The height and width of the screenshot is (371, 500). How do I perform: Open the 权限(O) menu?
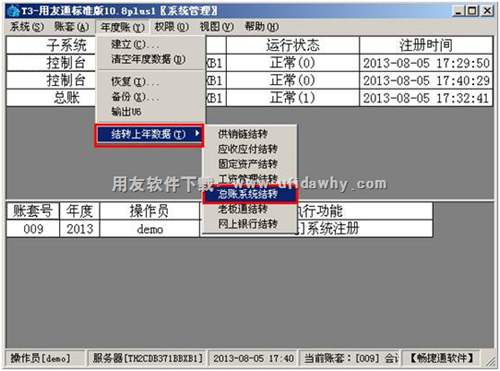(x=171, y=27)
